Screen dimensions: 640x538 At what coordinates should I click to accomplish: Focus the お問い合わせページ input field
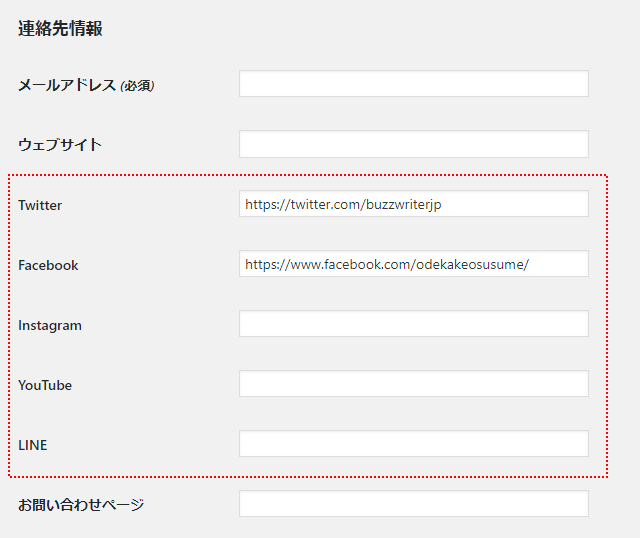click(413, 504)
